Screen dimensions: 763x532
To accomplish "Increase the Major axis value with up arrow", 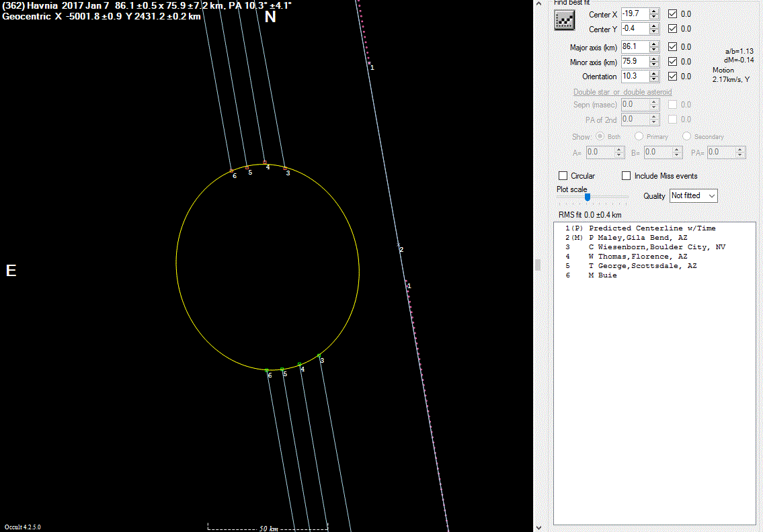I will [x=653, y=44].
